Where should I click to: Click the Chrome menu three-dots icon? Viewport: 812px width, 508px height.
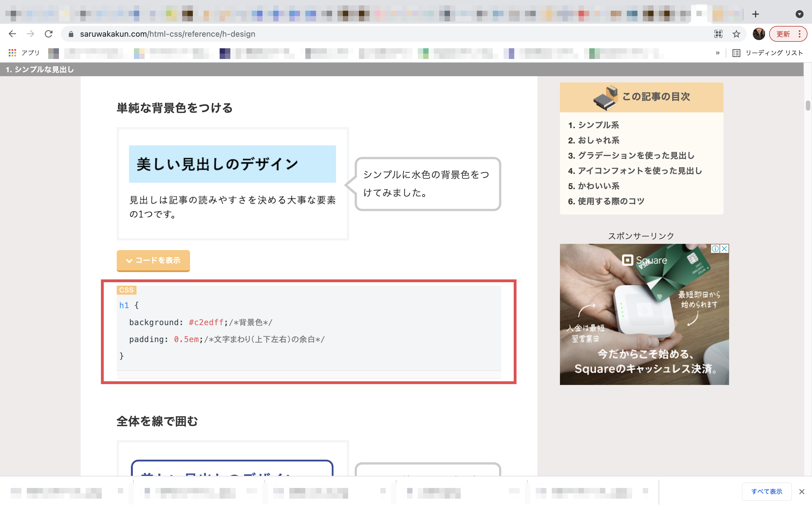pos(800,34)
